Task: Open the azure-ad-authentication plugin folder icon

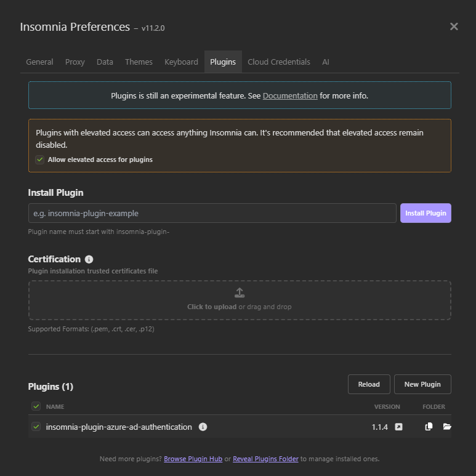Action: (447, 427)
